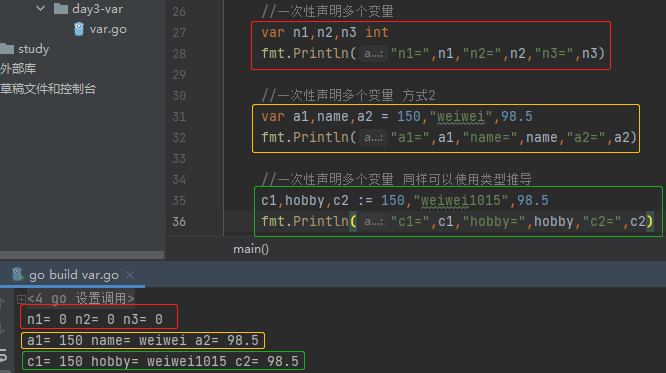The width and height of the screenshot is (666, 373).
Task: Click comment //一次性声明多个变量 方式2
Action: coord(348,95)
